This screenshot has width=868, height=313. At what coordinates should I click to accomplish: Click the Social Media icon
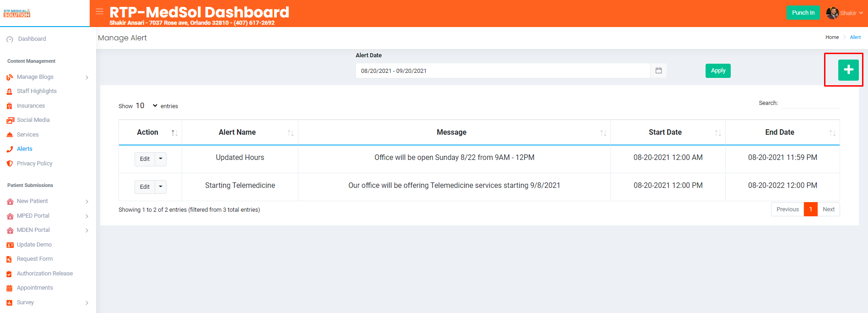[10, 120]
